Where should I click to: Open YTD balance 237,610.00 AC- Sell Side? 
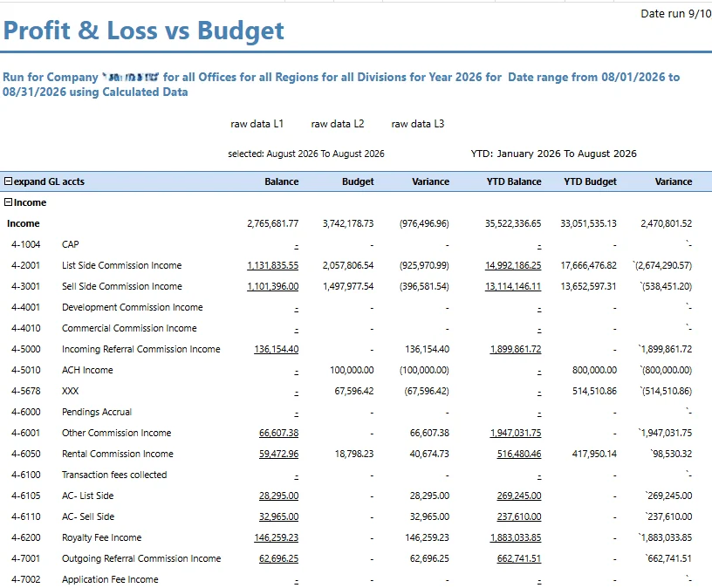[519, 516]
